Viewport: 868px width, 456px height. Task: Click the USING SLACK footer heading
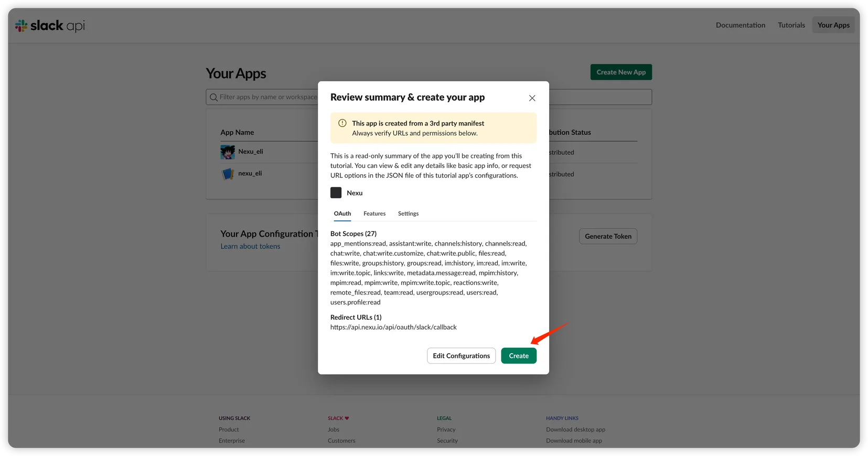click(234, 419)
